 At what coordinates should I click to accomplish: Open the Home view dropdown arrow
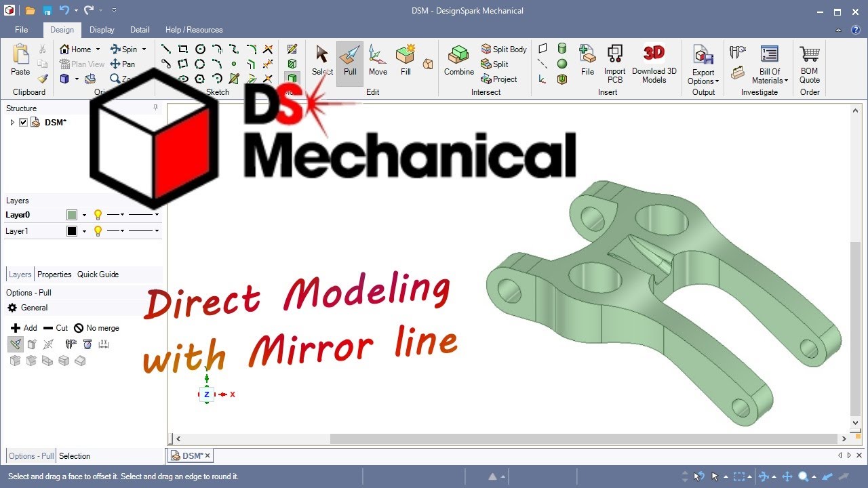[x=98, y=49]
